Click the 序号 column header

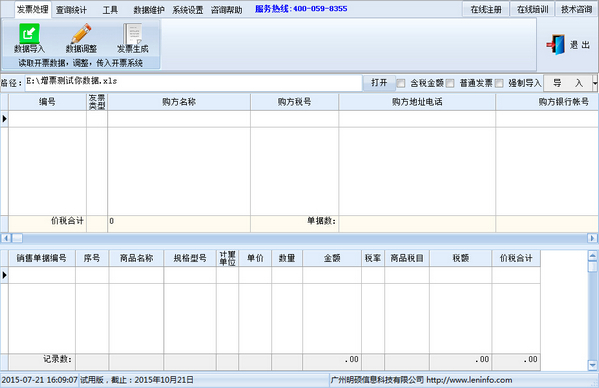click(x=92, y=258)
